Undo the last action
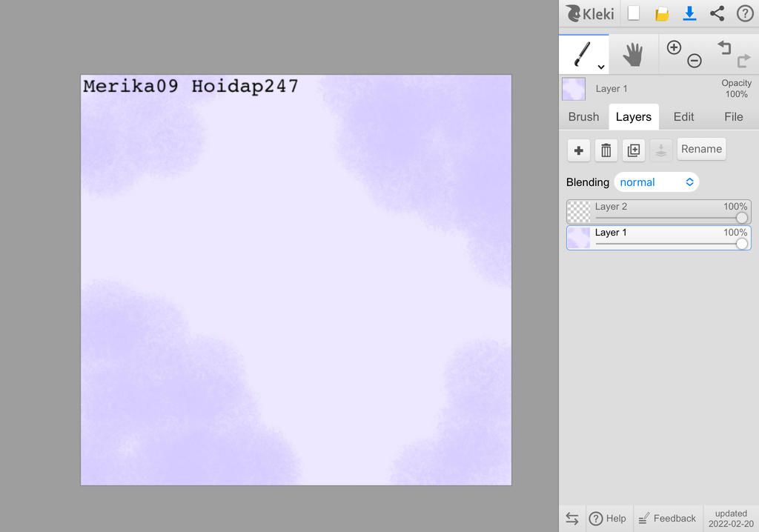The height and width of the screenshot is (532, 759). click(724, 47)
